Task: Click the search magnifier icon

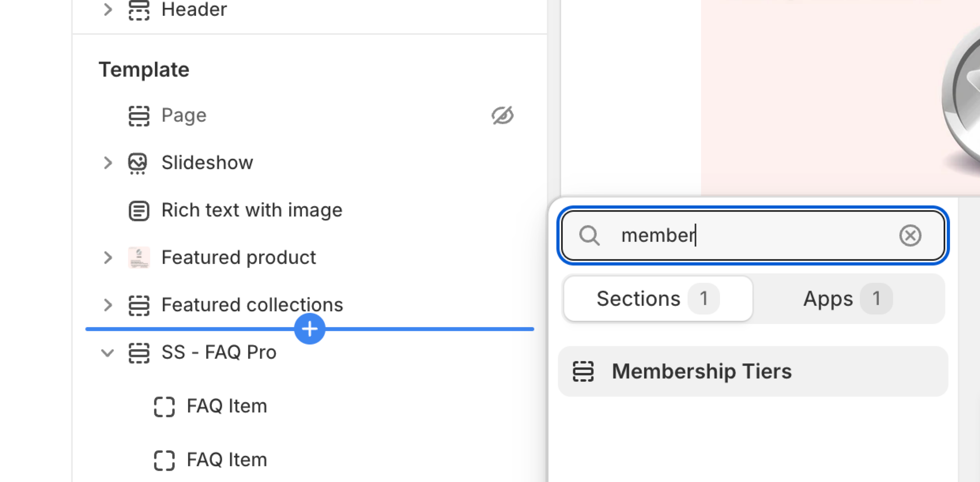Action: [589, 236]
